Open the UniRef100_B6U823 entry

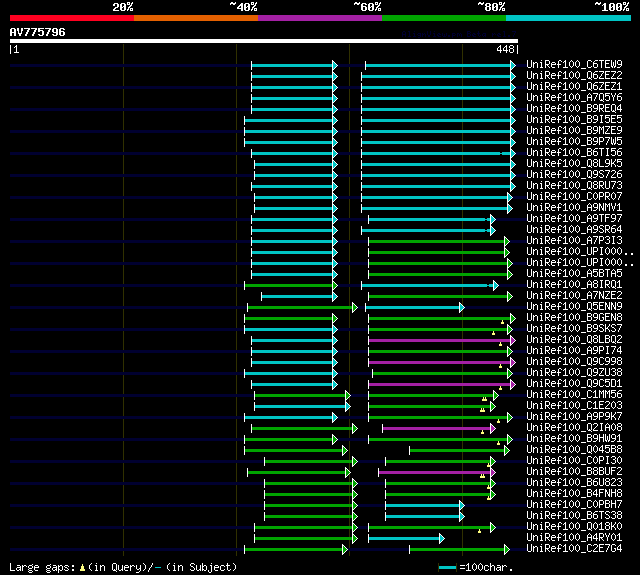click(574, 483)
